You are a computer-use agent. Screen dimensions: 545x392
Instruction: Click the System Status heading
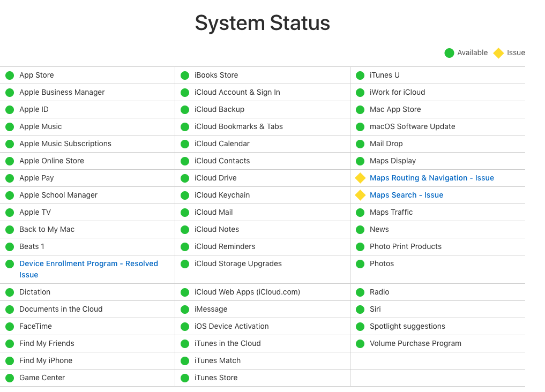click(262, 23)
